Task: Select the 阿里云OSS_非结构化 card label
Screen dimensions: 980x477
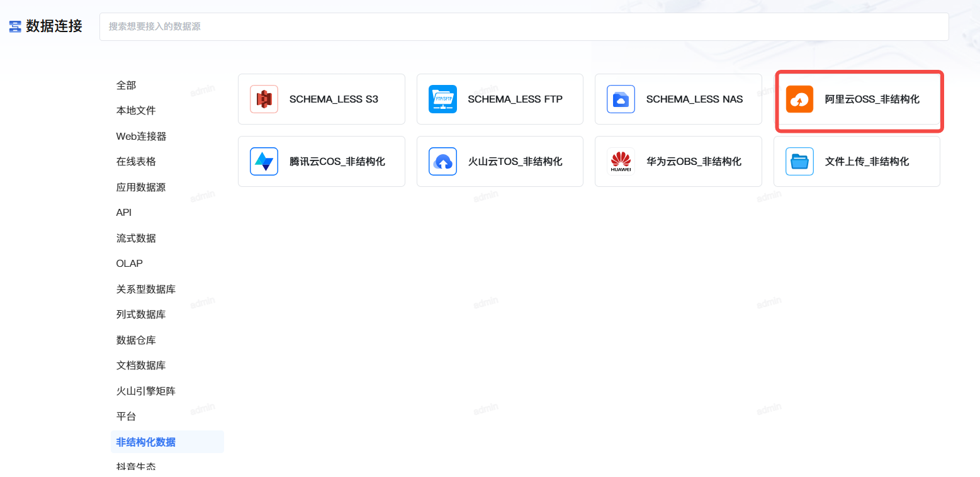Action: click(x=872, y=99)
